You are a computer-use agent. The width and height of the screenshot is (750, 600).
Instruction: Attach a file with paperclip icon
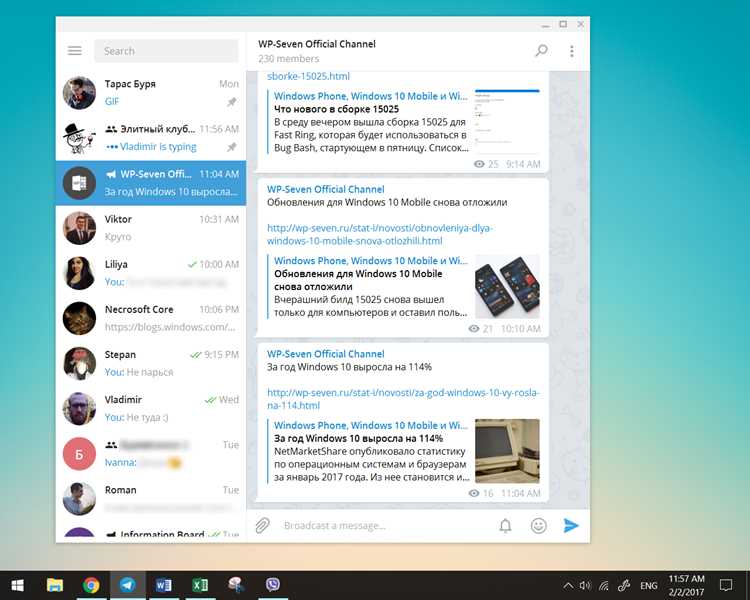[x=262, y=525]
